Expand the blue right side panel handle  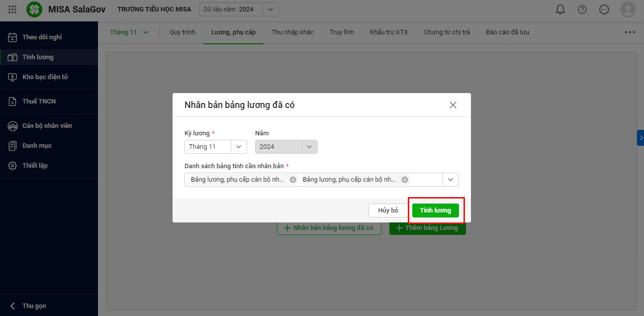coord(641,138)
